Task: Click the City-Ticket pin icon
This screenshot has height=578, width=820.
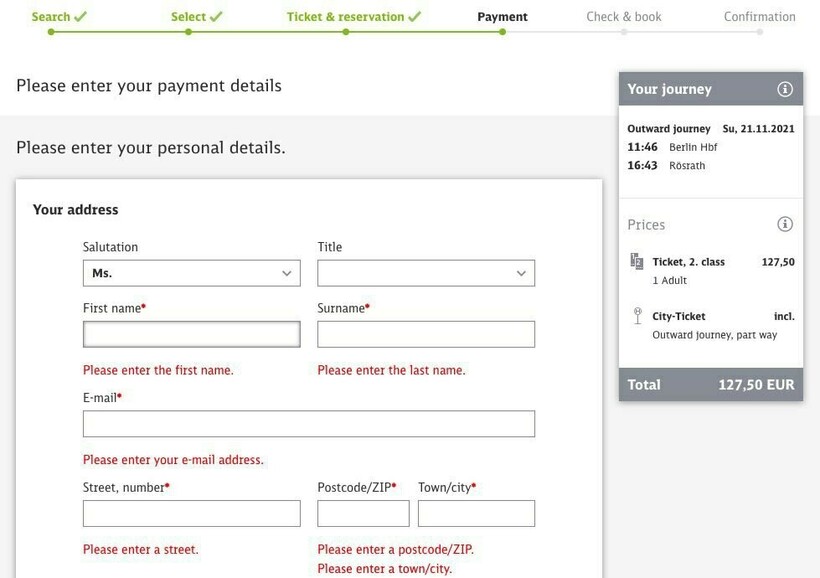Action: (x=637, y=316)
